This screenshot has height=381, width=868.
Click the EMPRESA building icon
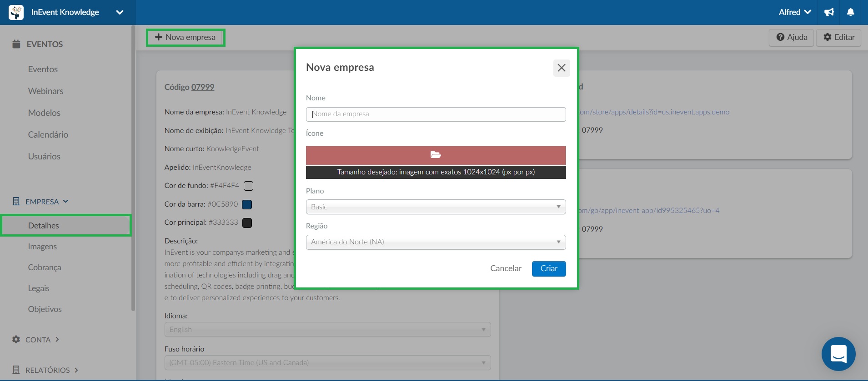pyautogui.click(x=16, y=201)
